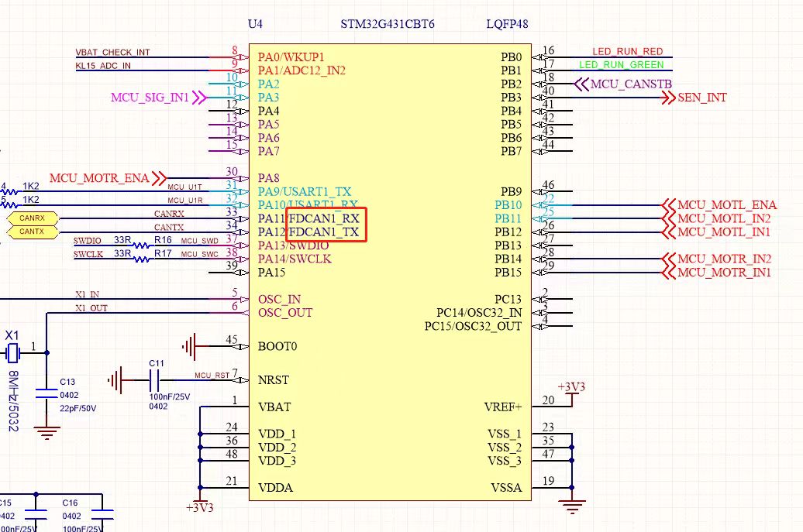Image resolution: width=803 pixels, height=532 pixels.
Task: Select the STM32G431CBT6 part name text
Action: pos(388,24)
